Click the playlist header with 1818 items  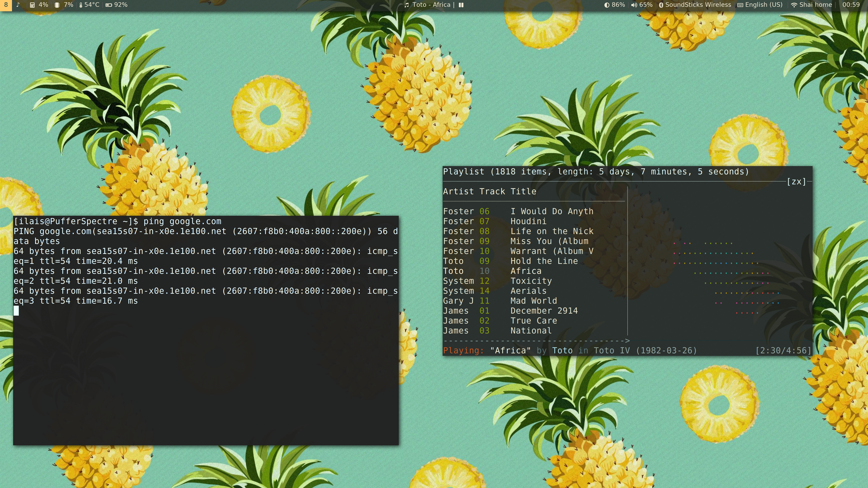point(596,172)
